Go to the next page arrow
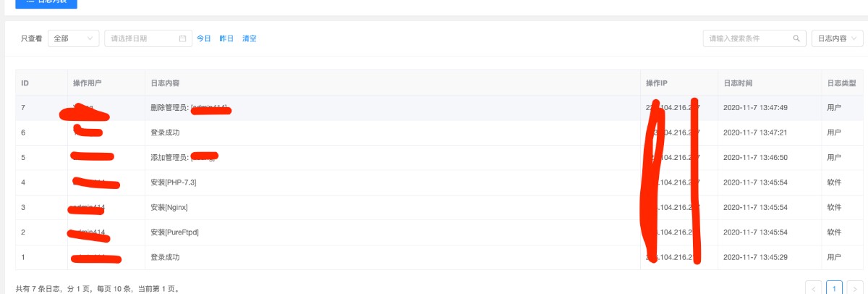The width and height of the screenshot is (868, 294). 855,288
